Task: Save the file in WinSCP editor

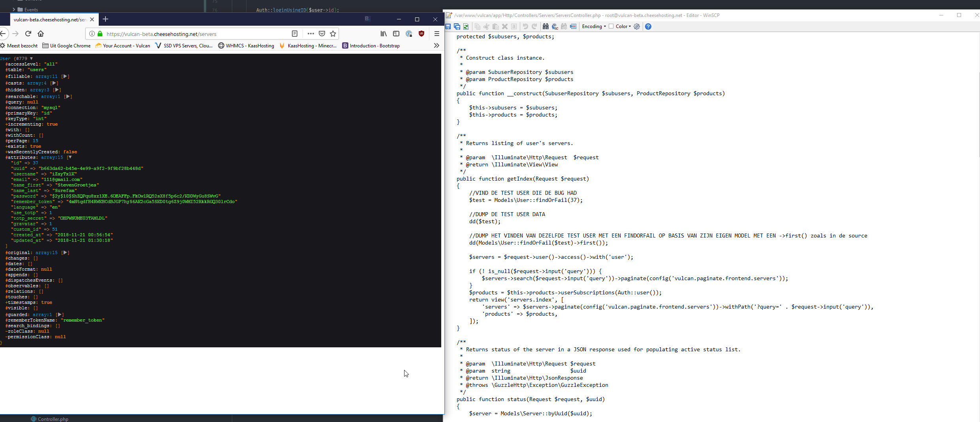Action: (x=448, y=26)
